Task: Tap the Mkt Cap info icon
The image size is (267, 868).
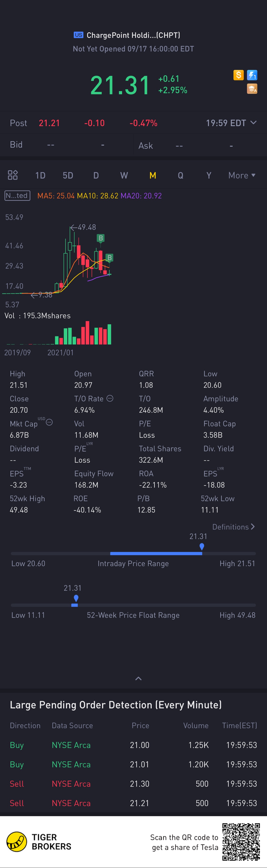Action: tap(49, 422)
